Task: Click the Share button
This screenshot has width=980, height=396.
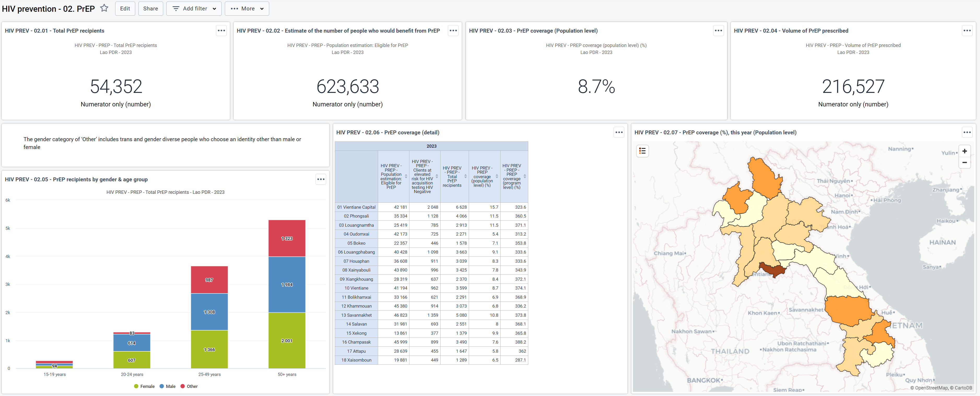Action: (151, 8)
